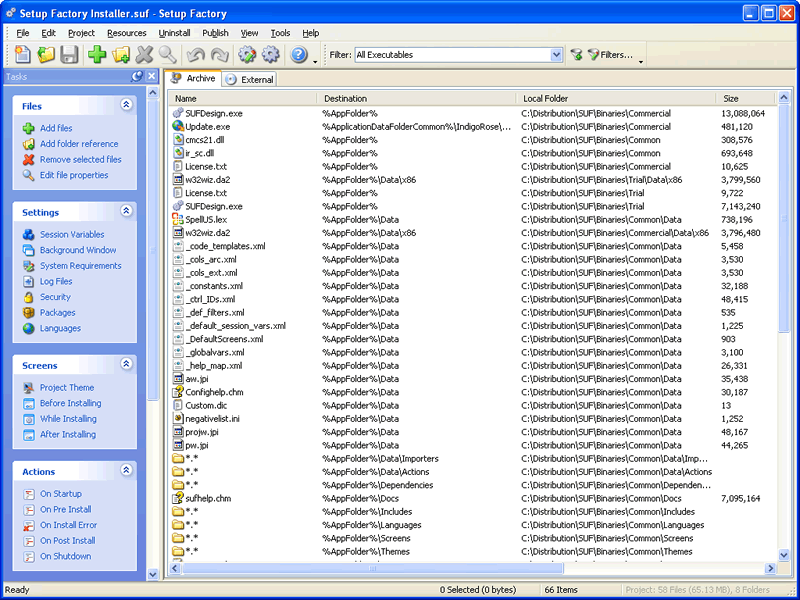Collapse the Files section in Tasks panel
Image resolution: width=800 pixels, height=600 pixels.
(126, 105)
